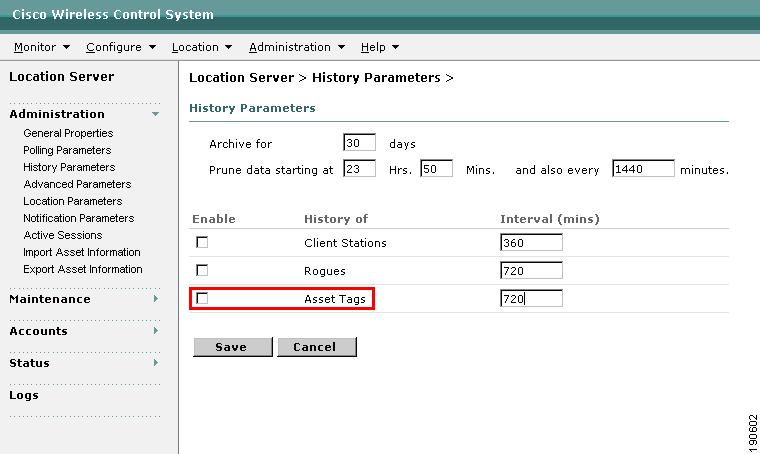Click the Location Server sidebar title
The width and height of the screenshot is (760, 454).
coord(62,77)
